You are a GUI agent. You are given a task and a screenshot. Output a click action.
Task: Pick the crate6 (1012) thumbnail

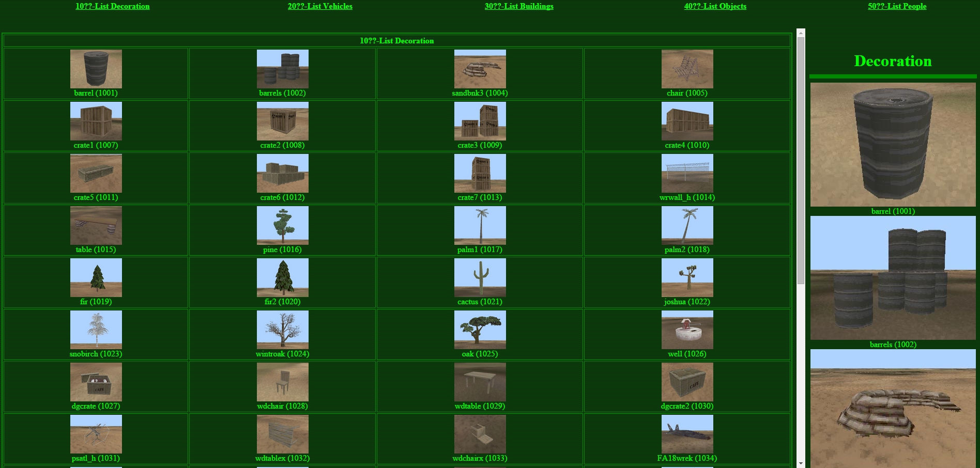[283, 173]
